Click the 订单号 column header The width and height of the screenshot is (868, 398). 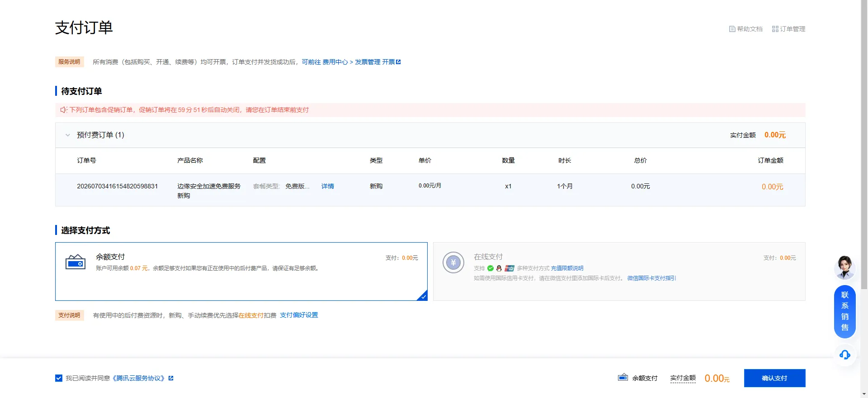86,160
